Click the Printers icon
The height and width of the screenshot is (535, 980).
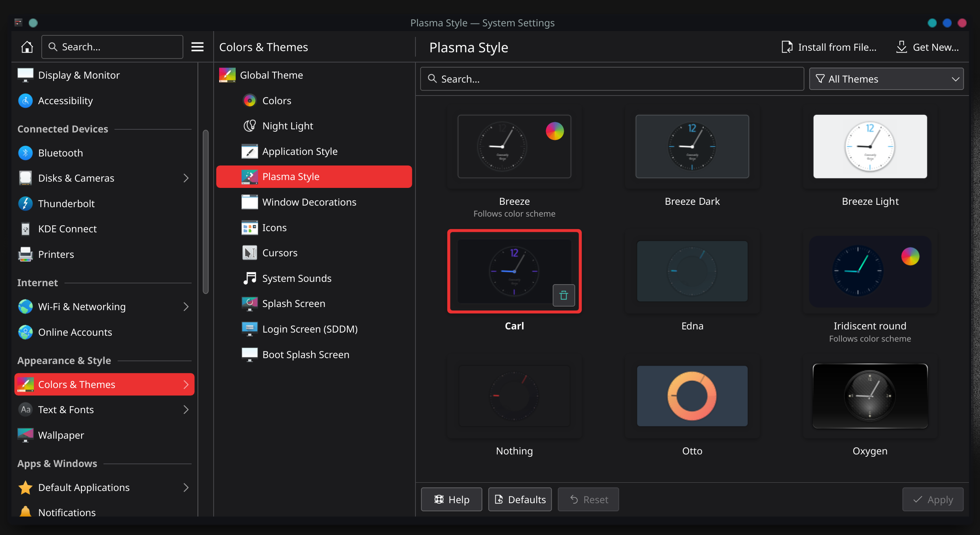pos(26,254)
